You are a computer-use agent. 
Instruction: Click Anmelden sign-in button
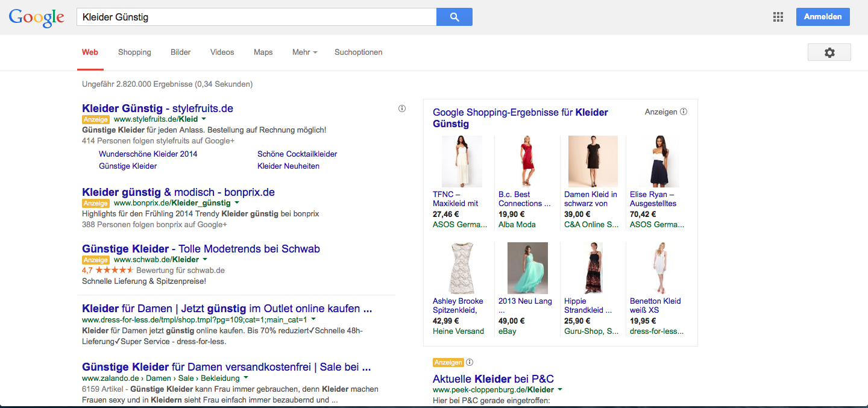point(823,17)
